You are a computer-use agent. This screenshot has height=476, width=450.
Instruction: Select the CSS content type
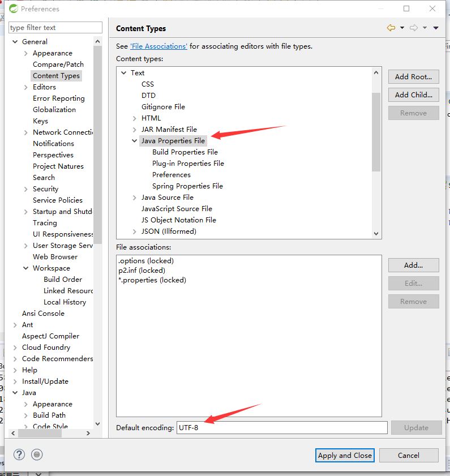(148, 84)
